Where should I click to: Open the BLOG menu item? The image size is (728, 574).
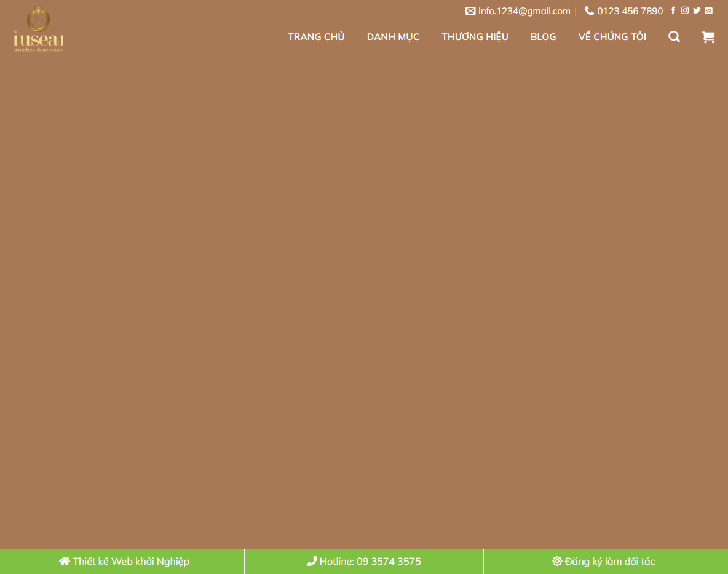[543, 37]
